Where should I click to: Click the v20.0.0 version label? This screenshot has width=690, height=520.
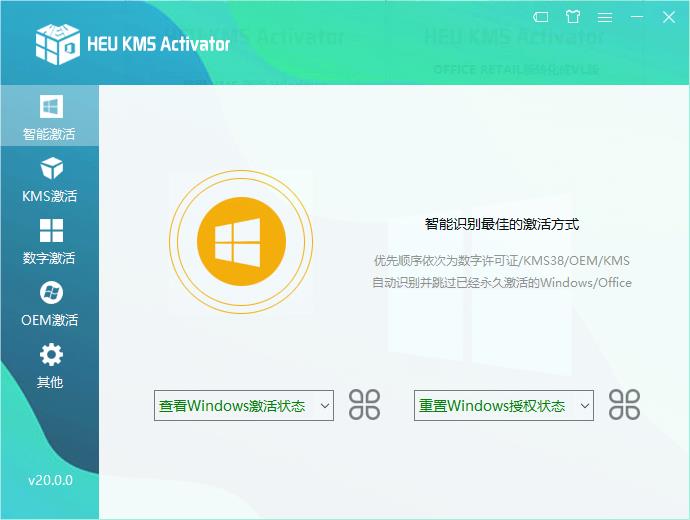point(50,480)
